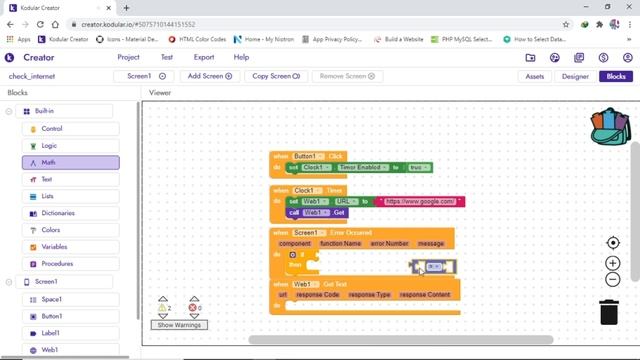The image size is (640, 360).
Task: Collapse the Screen1 tree section
Action: point(9,282)
